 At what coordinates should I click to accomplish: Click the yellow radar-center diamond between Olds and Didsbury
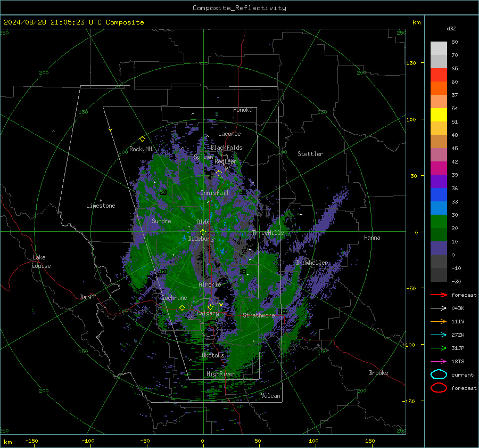coord(203,232)
